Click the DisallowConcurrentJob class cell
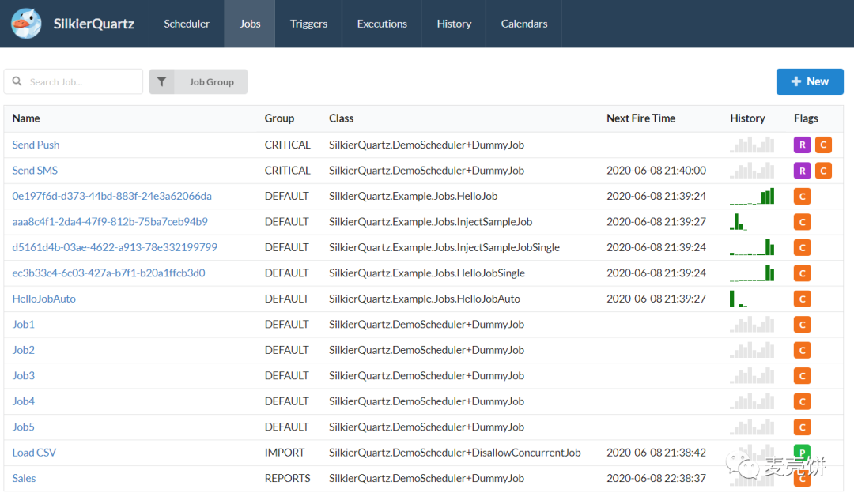The height and width of the screenshot is (504, 854). [x=455, y=453]
